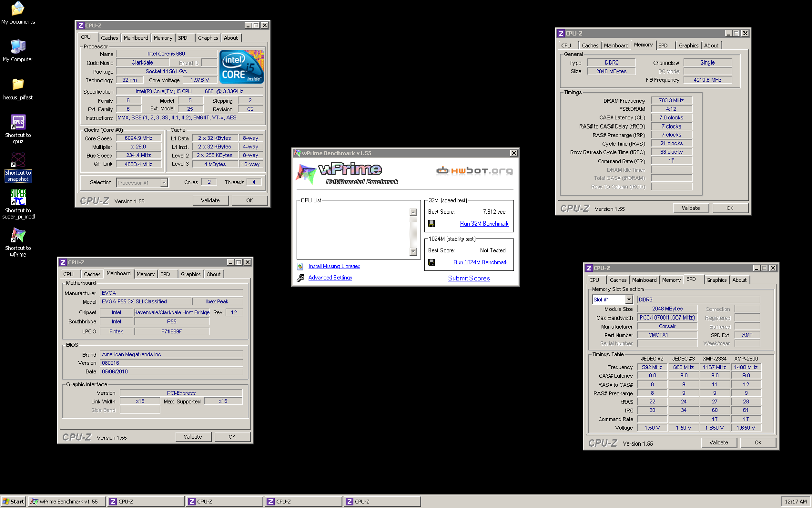Click save icon beside Run 32M Benchmark
The image size is (812, 508).
coord(431,224)
